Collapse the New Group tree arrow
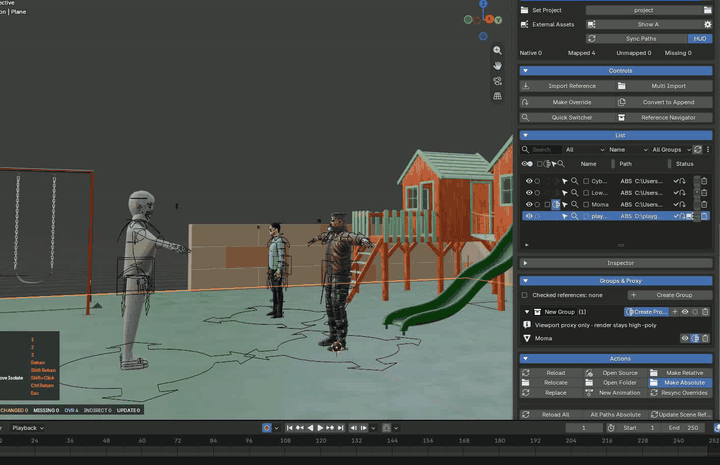 click(527, 312)
